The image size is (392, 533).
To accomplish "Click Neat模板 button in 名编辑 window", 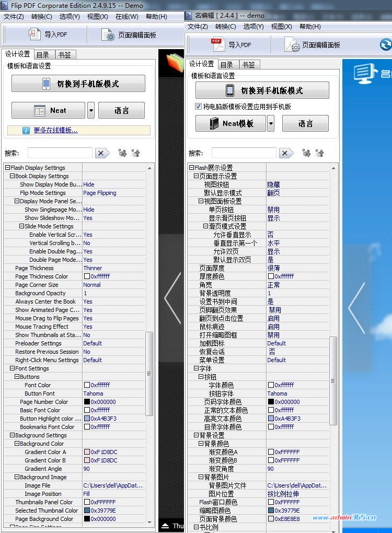I will coord(231,123).
